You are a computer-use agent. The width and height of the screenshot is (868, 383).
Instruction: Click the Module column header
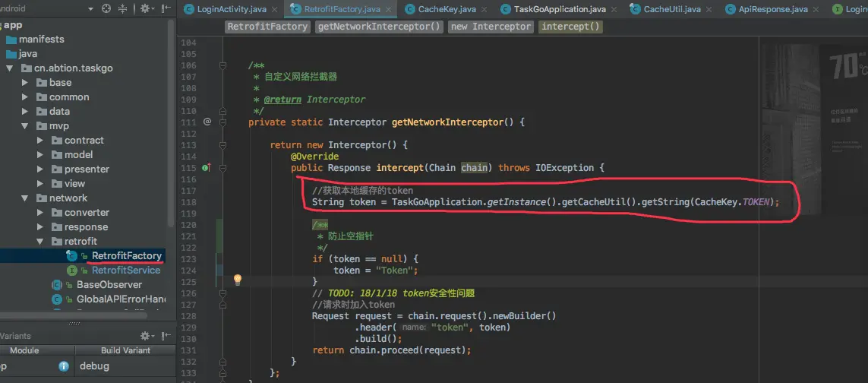[24, 351]
